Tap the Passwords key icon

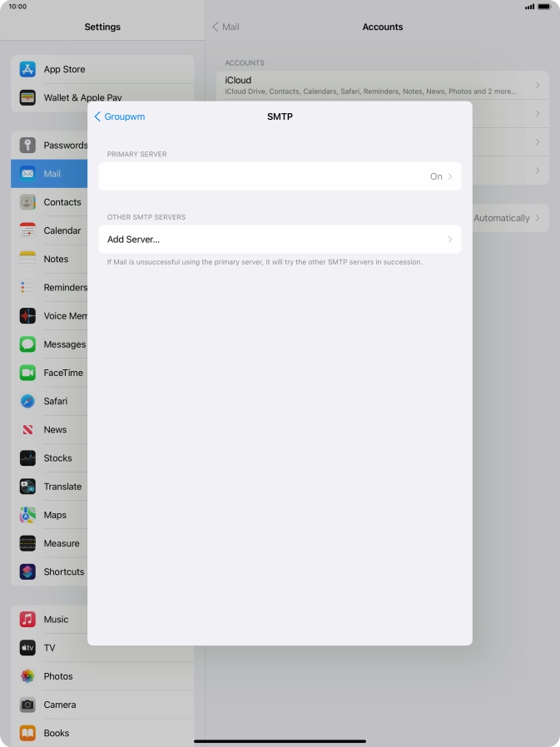pyautogui.click(x=27, y=146)
